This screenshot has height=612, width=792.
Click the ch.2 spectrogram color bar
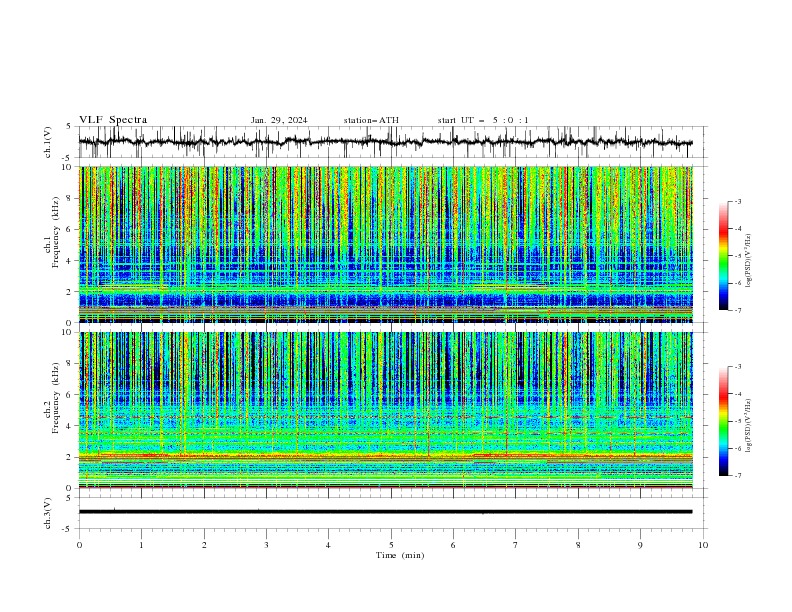723,421
